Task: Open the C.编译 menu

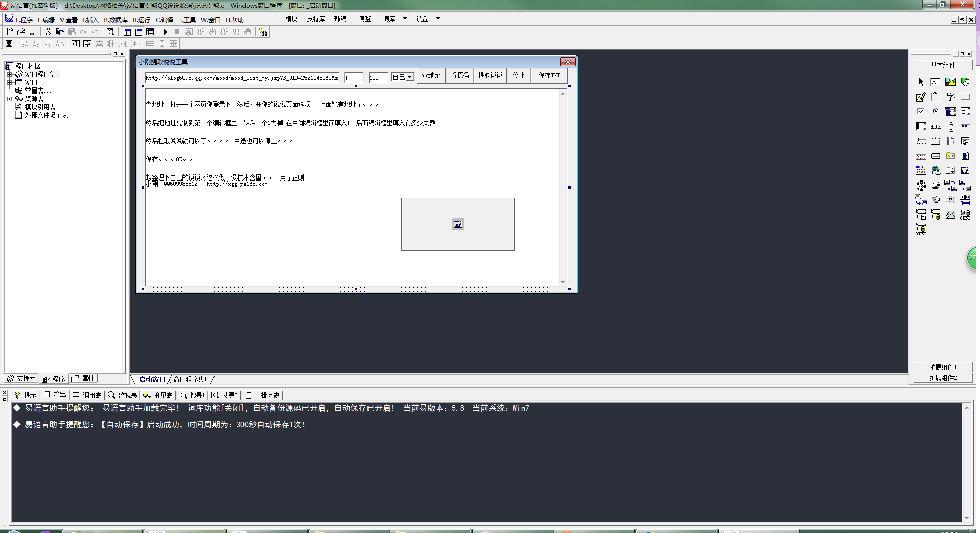Action: pyautogui.click(x=164, y=20)
